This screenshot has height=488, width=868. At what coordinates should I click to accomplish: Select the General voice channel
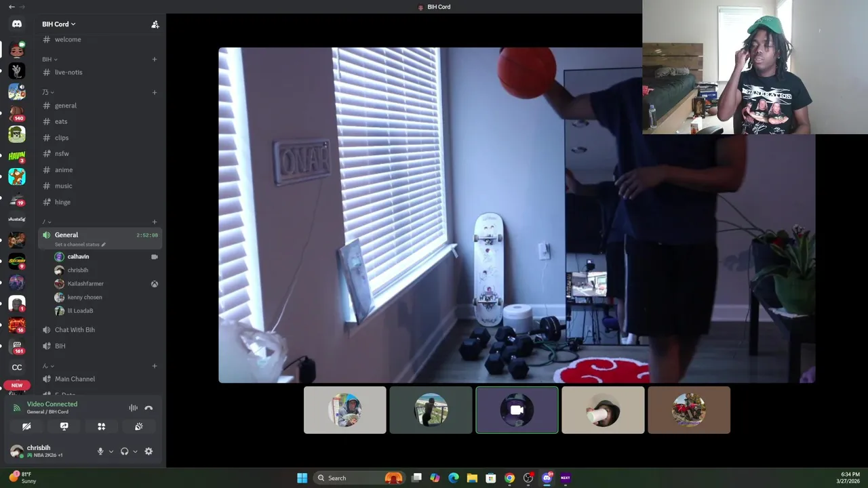point(100,238)
